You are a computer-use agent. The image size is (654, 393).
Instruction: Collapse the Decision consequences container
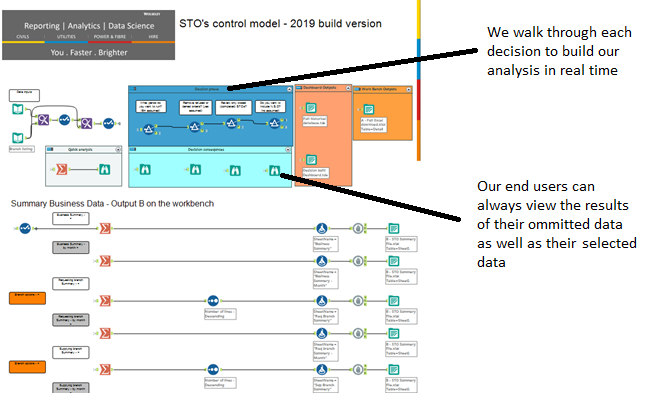(288, 149)
